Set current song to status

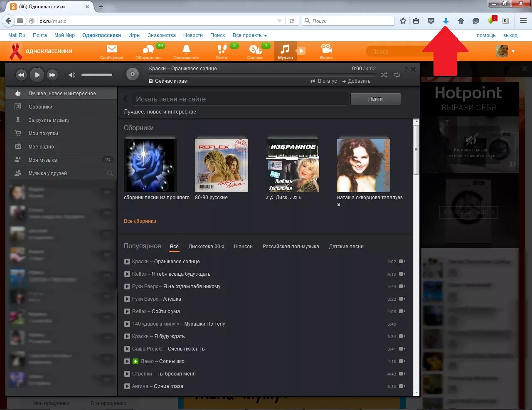pos(324,81)
